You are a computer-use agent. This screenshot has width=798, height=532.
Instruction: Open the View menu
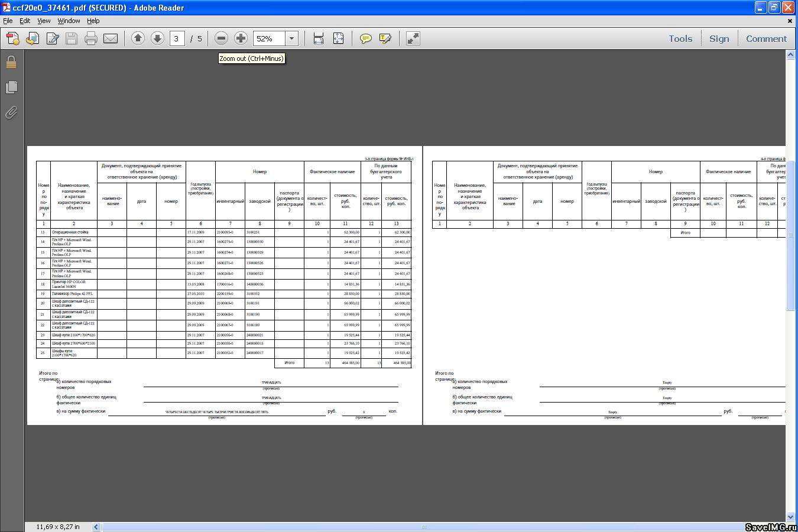point(44,21)
